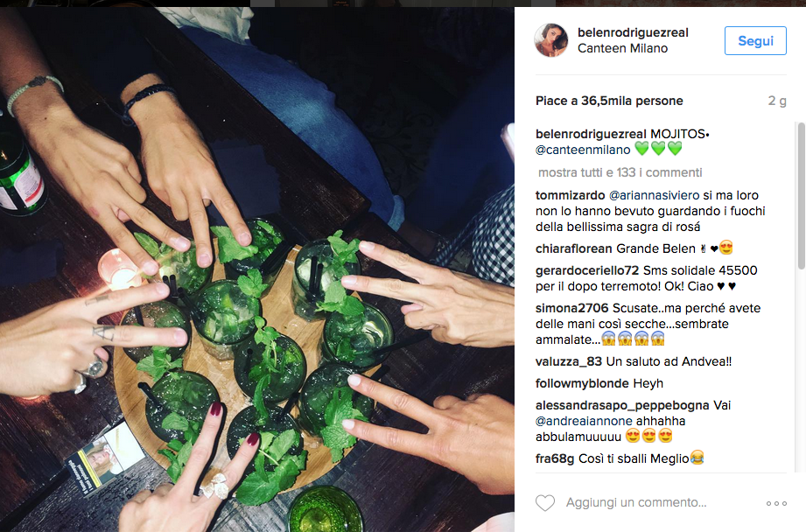Click the heart like icon
Image resolution: width=806 pixels, height=532 pixels.
pos(545,503)
